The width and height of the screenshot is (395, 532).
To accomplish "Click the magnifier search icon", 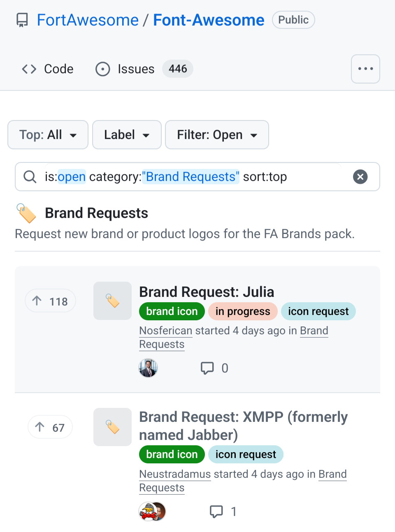I will [x=30, y=177].
